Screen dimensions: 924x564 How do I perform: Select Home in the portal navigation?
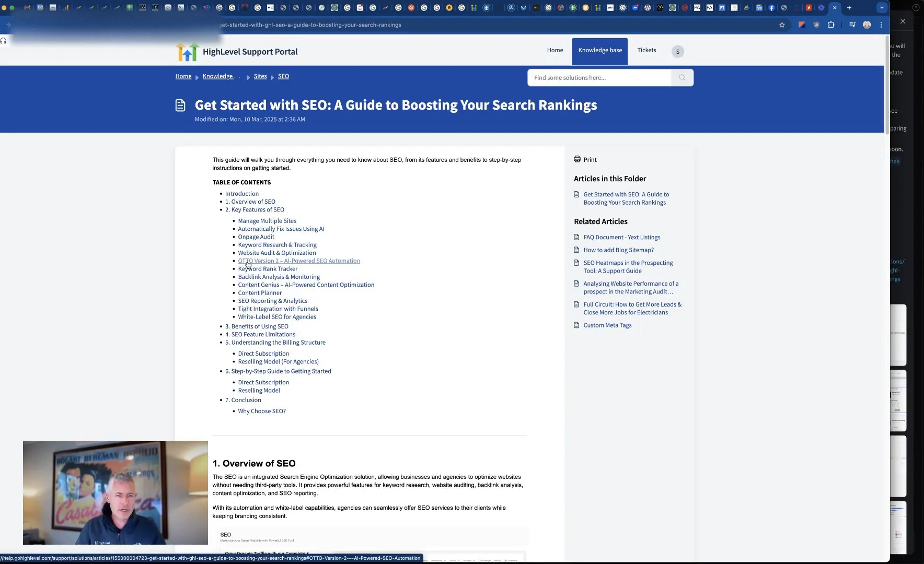[x=555, y=50]
